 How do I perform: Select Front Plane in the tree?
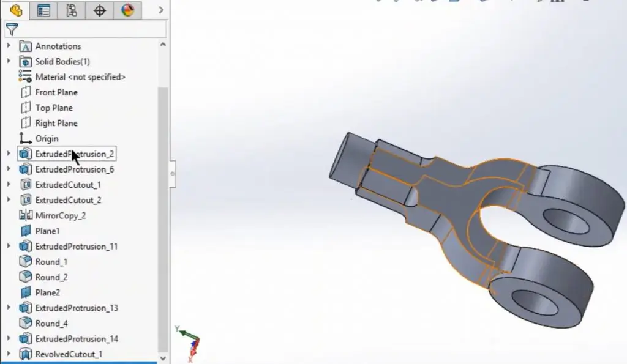[x=58, y=92]
